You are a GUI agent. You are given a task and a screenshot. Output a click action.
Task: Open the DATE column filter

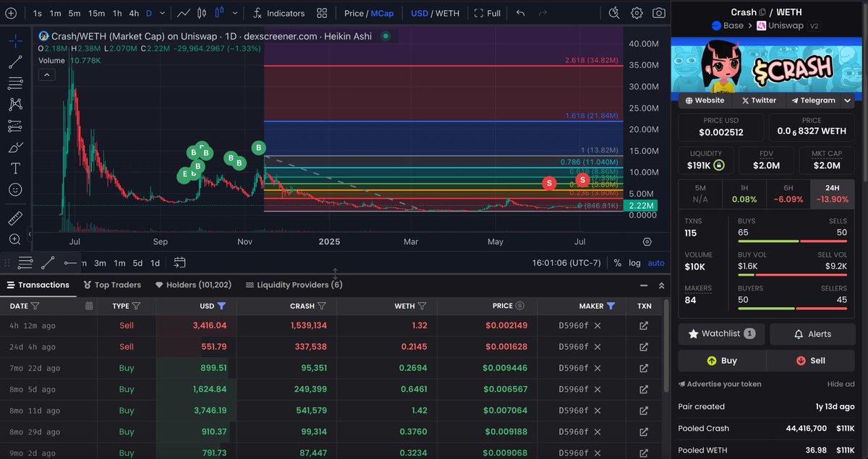[35, 306]
